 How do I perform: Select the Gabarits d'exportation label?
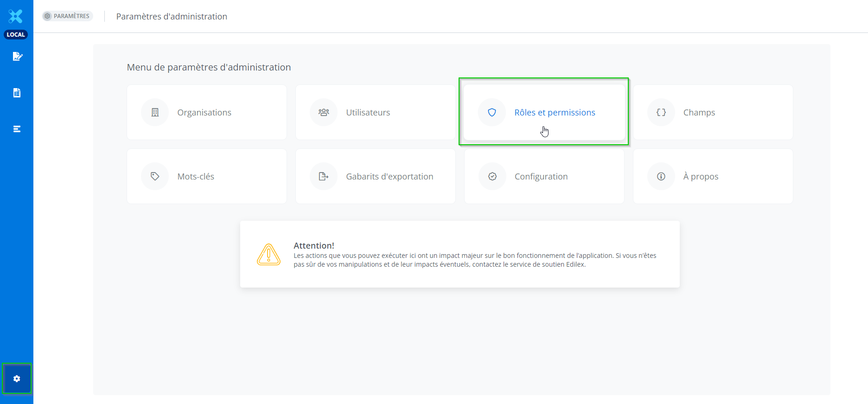click(389, 176)
